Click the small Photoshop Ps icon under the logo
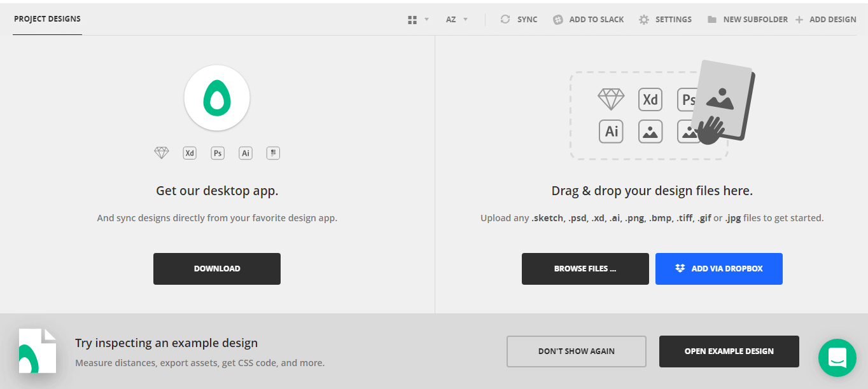The image size is (868, 389). [218, 153]
